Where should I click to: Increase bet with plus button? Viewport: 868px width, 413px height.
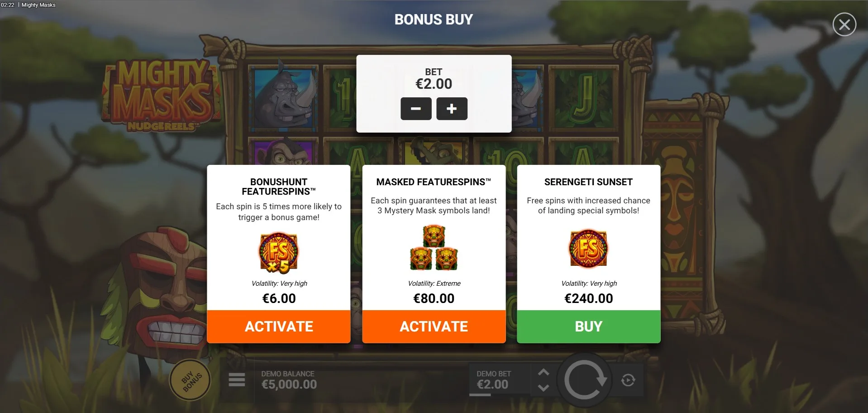(452, 109)
